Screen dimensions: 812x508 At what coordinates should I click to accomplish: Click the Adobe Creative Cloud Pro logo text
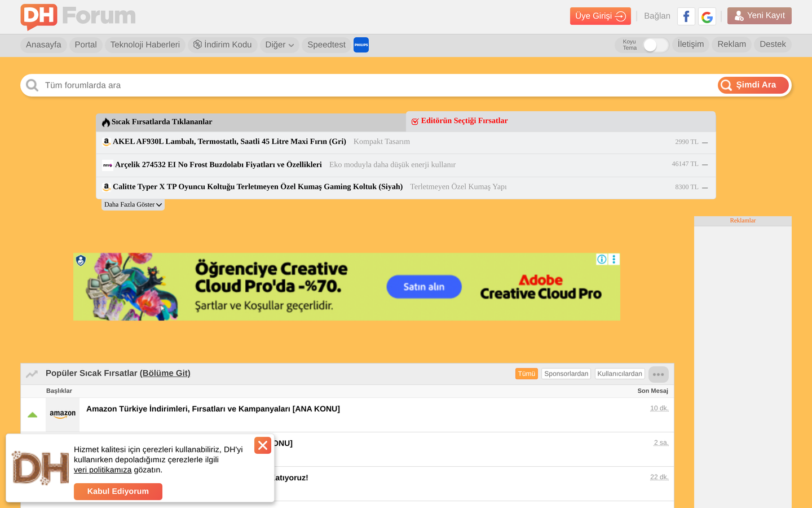[x=541, y=287]
